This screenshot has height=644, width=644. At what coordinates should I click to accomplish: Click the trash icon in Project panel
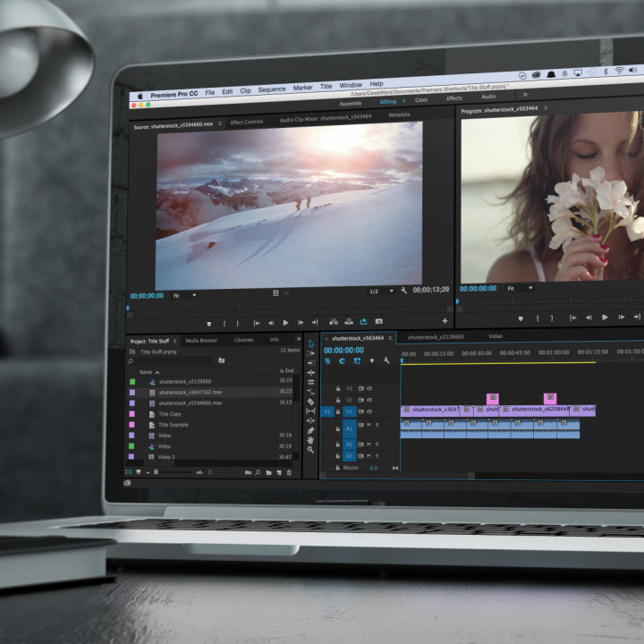coord(289,473)
